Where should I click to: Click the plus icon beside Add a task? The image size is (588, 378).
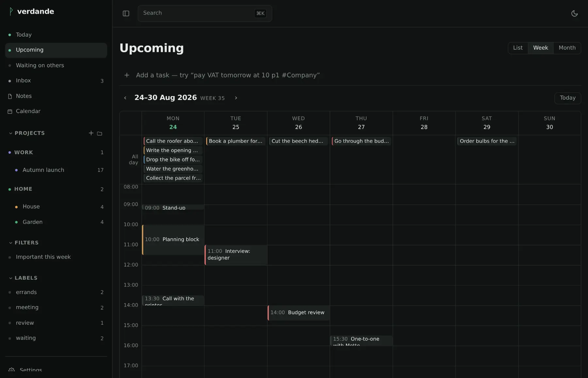127,75
